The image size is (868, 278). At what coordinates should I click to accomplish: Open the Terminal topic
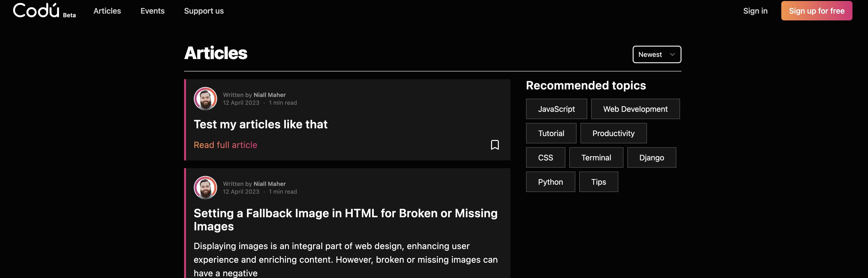tap(596, 158)
